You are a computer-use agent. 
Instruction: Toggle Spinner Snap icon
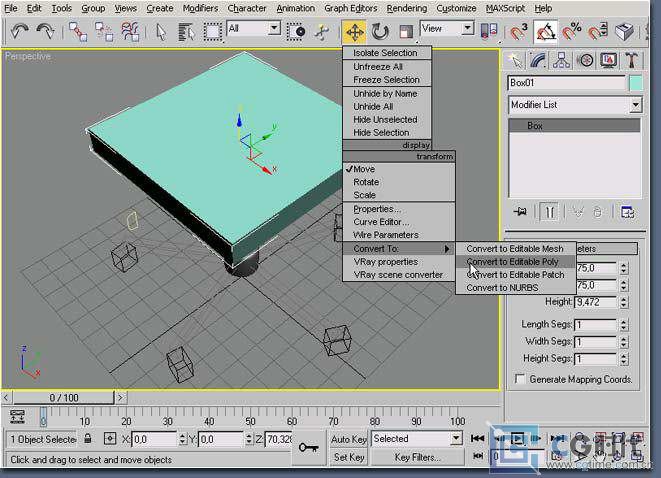click(x=598, y=32)
